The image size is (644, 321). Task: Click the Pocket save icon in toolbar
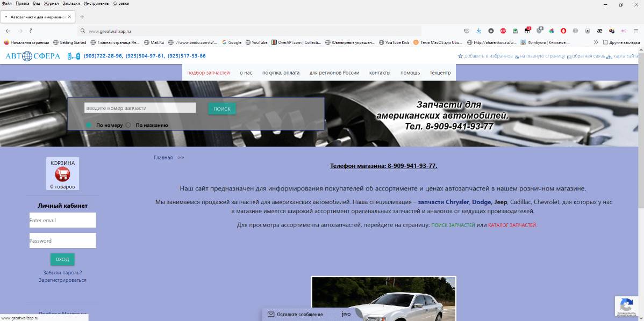[467, 31]
